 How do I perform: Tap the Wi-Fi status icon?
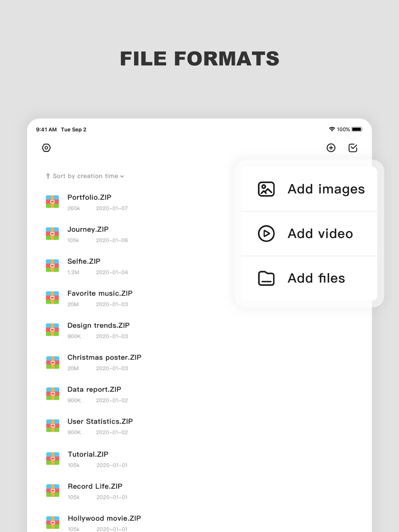332,129
